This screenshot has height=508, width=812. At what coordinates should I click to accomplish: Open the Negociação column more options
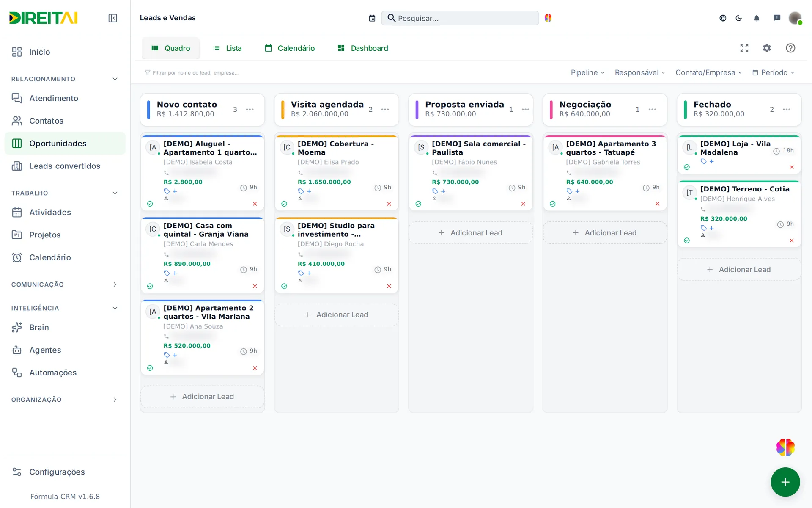click(x=653, y=110)
